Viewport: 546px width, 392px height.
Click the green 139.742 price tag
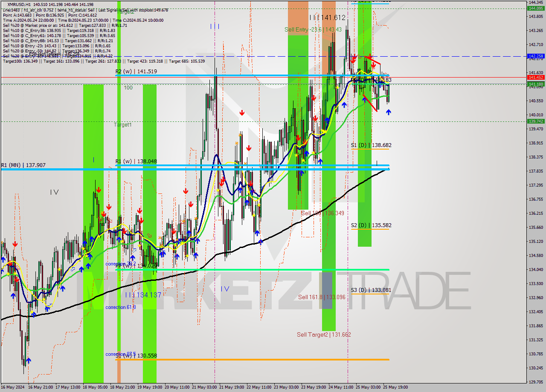[536, 121]
